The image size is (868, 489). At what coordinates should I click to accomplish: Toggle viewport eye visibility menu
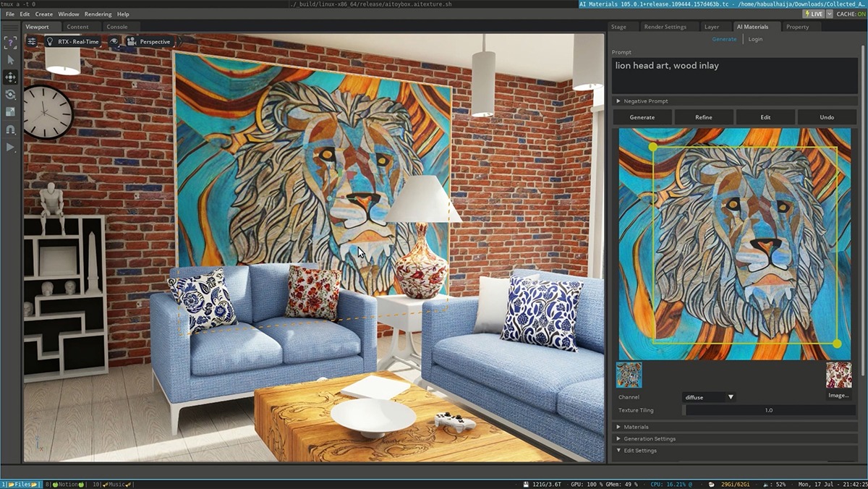coord(114,42)
